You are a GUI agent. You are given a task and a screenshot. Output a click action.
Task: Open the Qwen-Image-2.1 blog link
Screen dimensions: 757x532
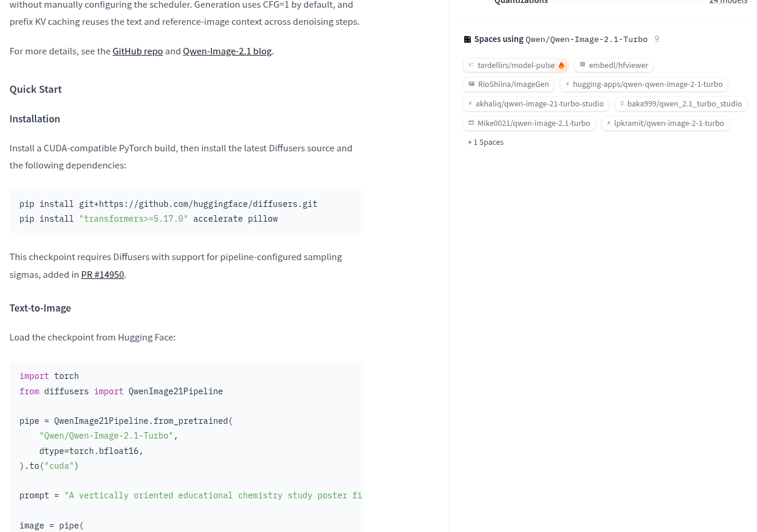(x=227, y=51)
